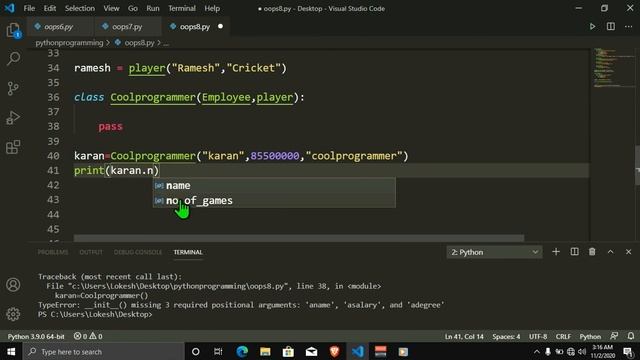Open Task View on taskbar
This screenshot has height=360, width=640.
point(218,351)
